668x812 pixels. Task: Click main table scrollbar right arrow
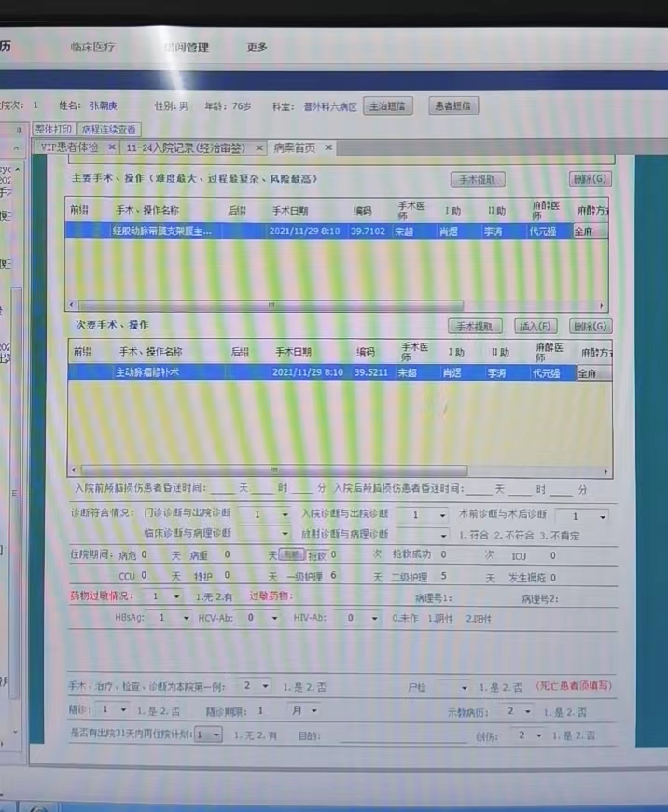pos(601,305)
